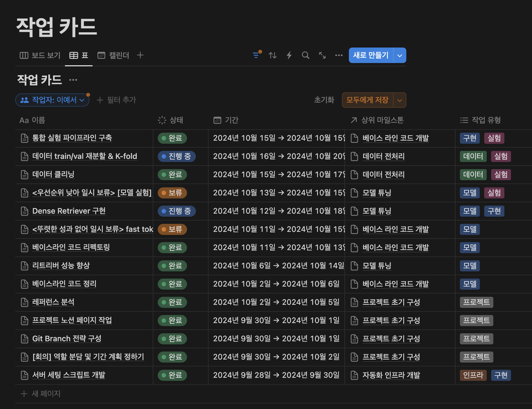This screenshot has height=409, width=532.
Task: Open 프로젝트 초기 구성 milestone in 레퍼런스 분석 row
Action: 391,302
